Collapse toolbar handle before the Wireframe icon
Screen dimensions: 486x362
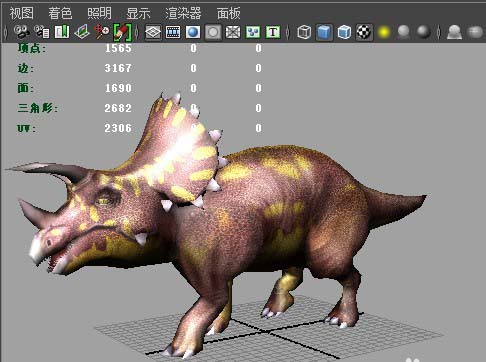coord(288,32)
